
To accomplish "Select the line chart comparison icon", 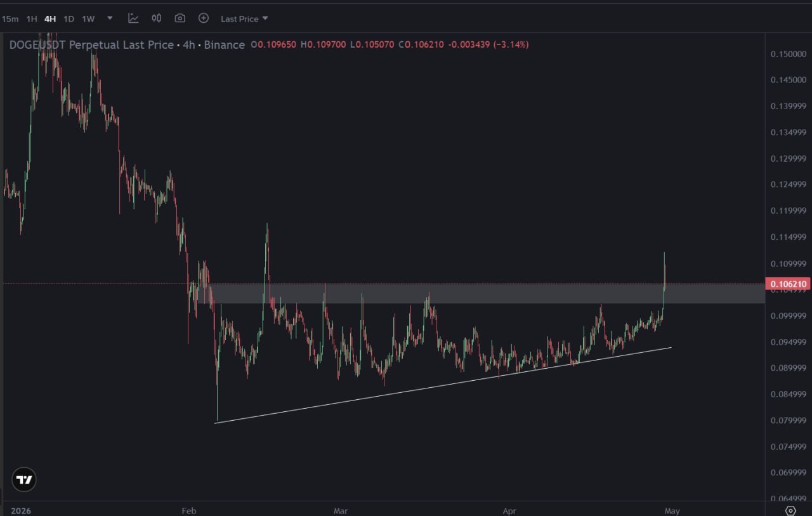I will (133, 18).
